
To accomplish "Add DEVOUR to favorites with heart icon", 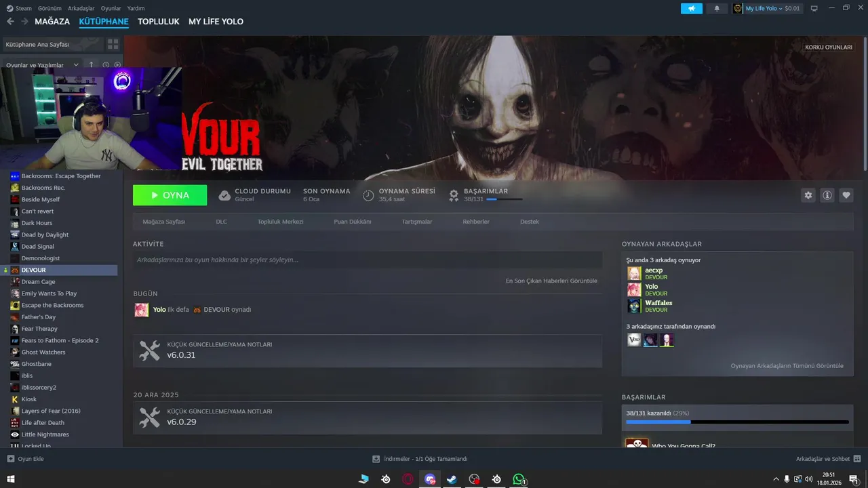I will (x=846, y=195).
